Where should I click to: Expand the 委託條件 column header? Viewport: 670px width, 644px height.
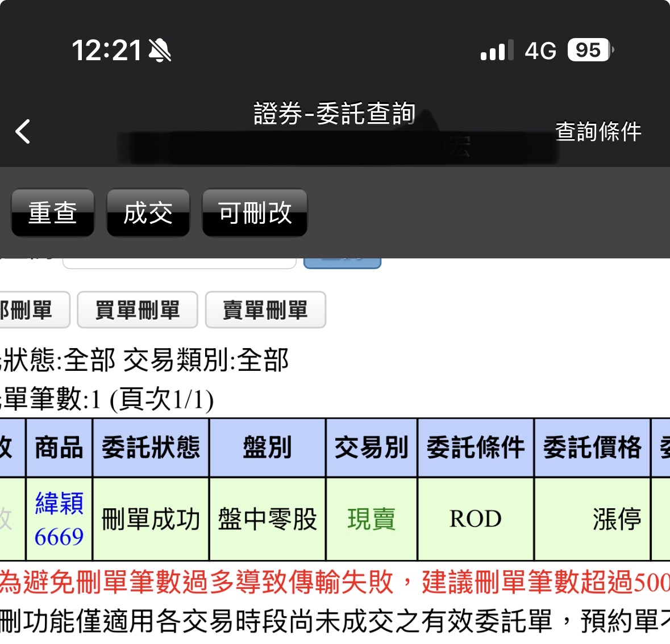476,448
